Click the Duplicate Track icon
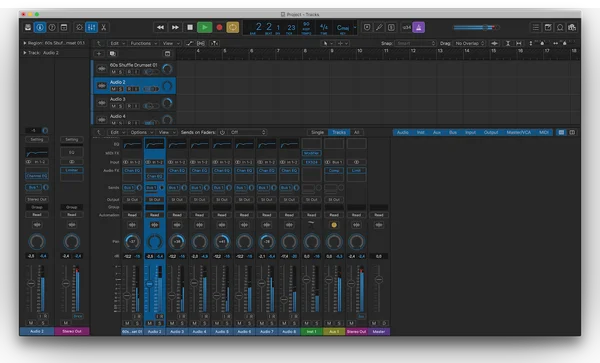The image size is (600, 363). [x=112, y=54]
